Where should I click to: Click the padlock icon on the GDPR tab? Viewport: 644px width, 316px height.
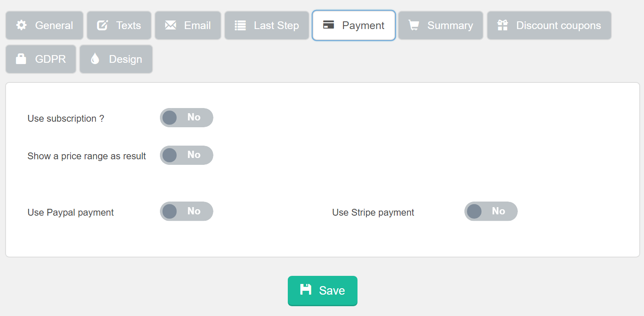pos(21,59)
